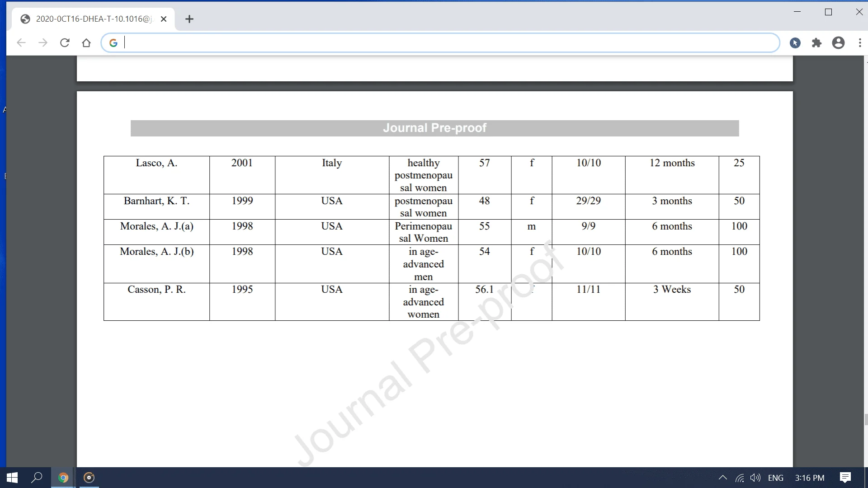The image size is (868, 488).
Task: Open the volume control
Action: click(755, 478)
